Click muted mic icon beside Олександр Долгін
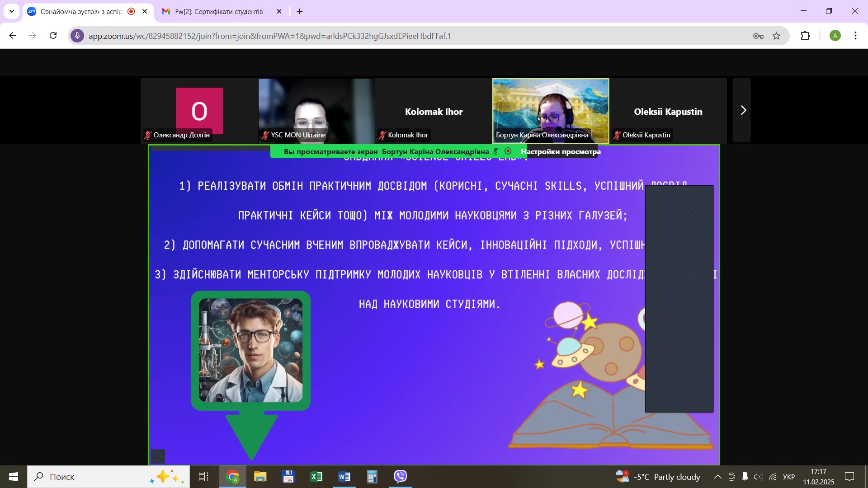 point(148,135)
